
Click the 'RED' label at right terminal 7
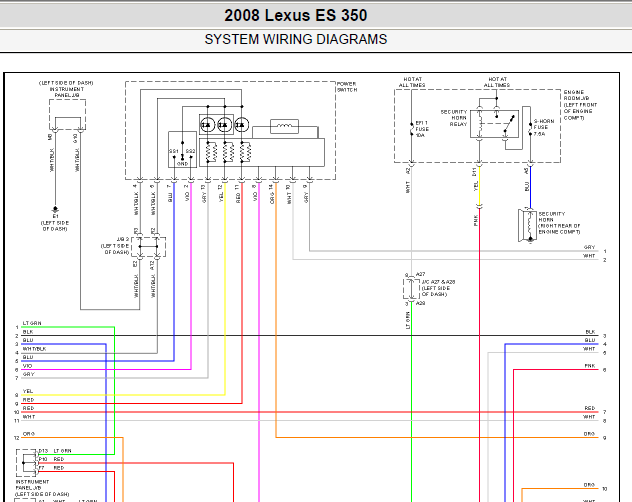(590, 408)
